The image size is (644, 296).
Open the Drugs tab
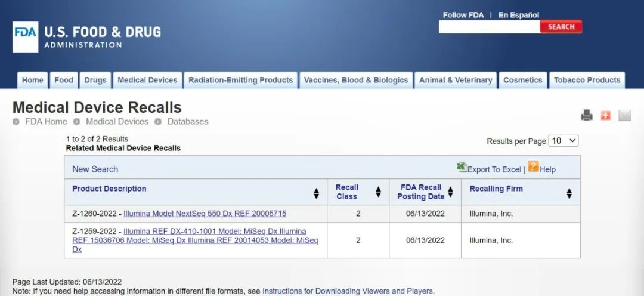95,80
